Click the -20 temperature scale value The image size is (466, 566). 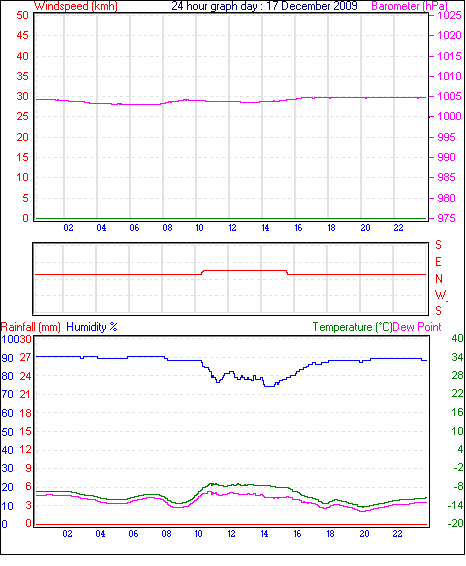(x=456, y=523)
